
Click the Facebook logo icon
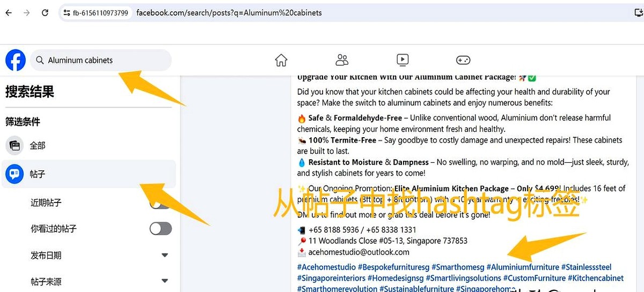point(16,61)
